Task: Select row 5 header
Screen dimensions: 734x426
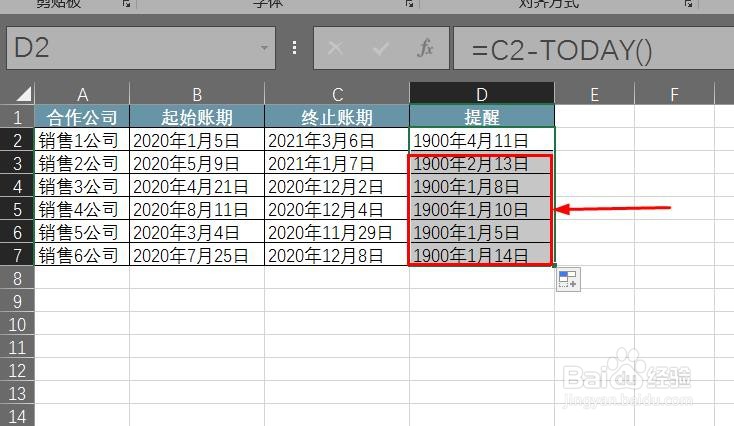Action: [x=17, y=208]
